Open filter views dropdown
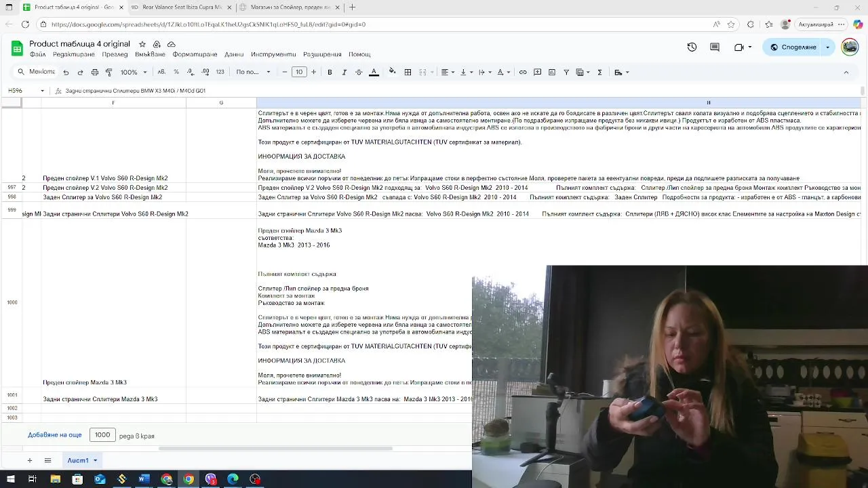The image size is (868, 488). pos(583,73)
